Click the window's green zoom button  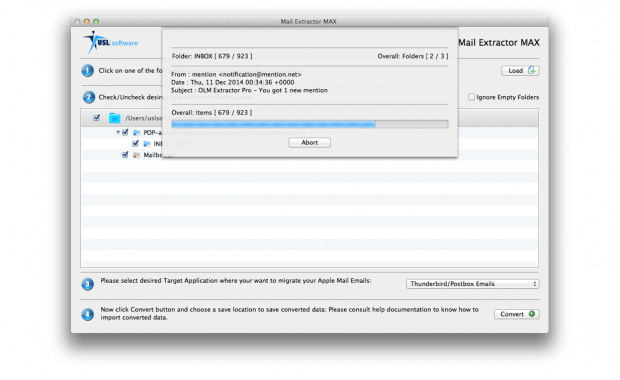click(x=96, y=21)
